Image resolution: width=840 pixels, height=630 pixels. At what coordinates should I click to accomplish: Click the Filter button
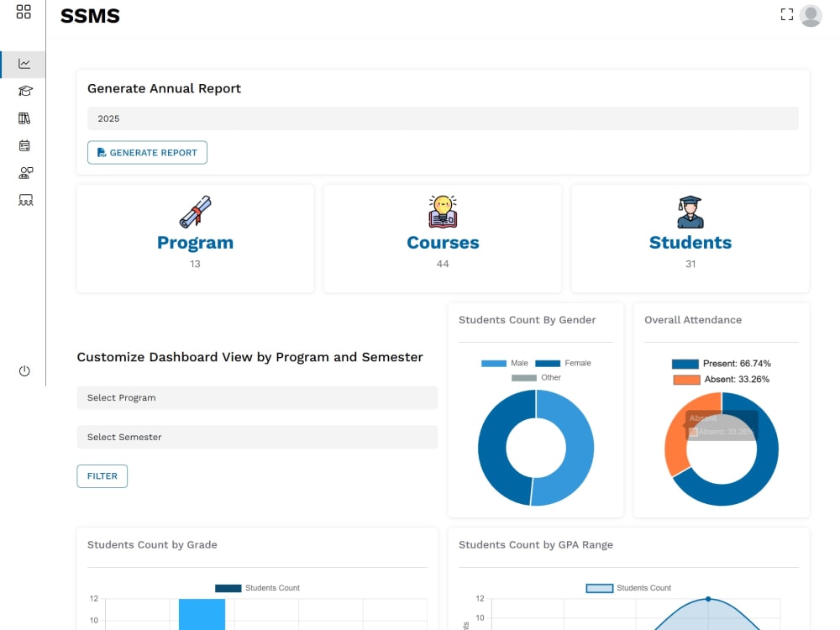click(x=102, y=476)
